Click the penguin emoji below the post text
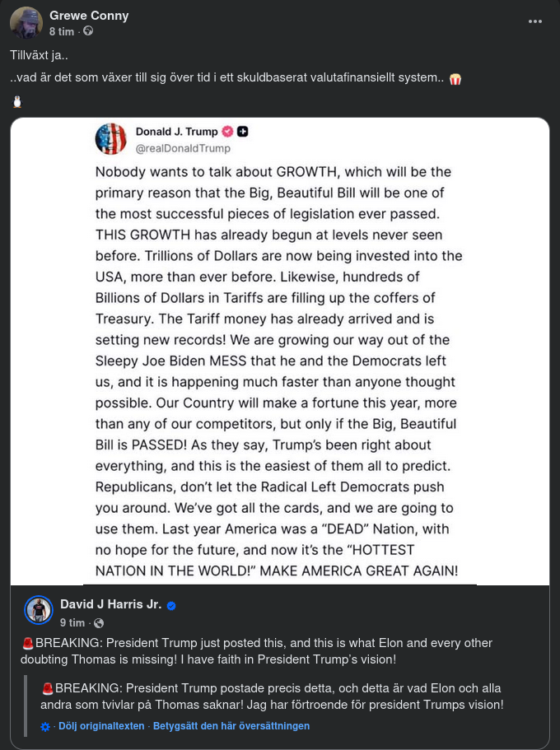 click(16, 102)
